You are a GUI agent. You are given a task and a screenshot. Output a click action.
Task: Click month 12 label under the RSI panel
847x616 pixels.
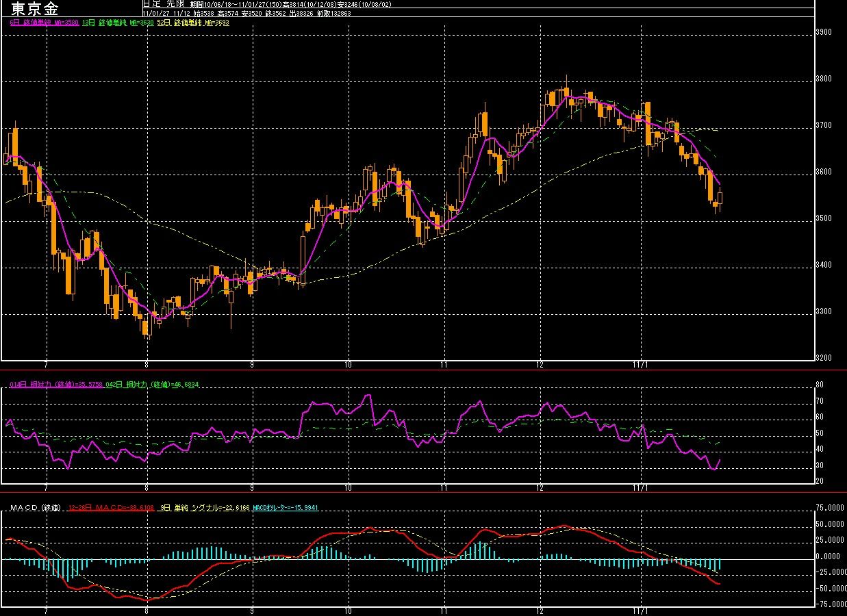pyautogui.click(x=540, y=488)
